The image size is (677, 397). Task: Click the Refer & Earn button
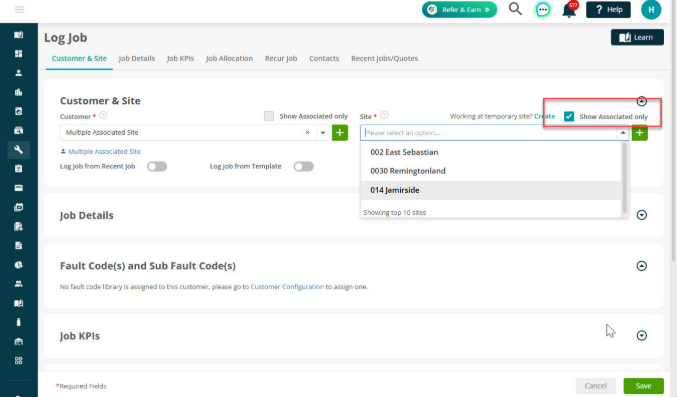coord(459,10)
